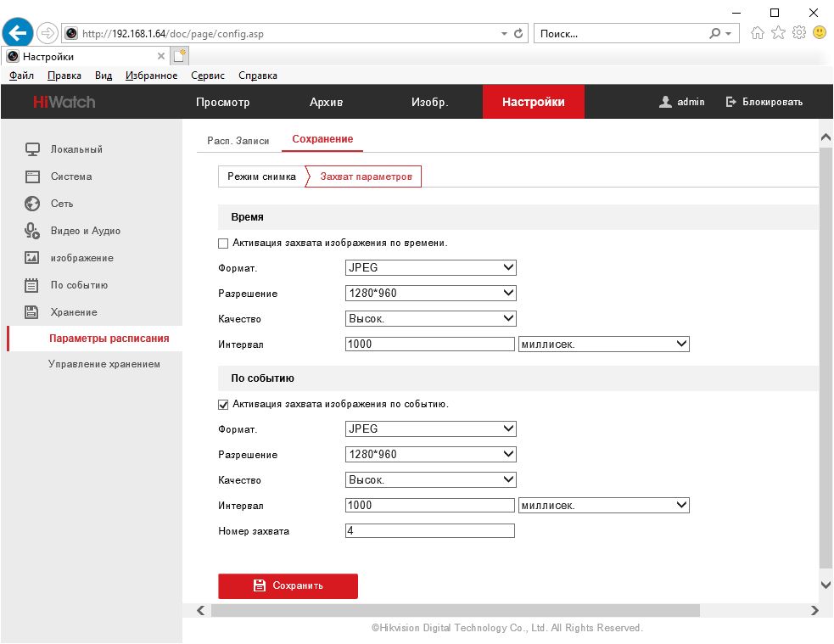Click the изображение picture icon

32,258
